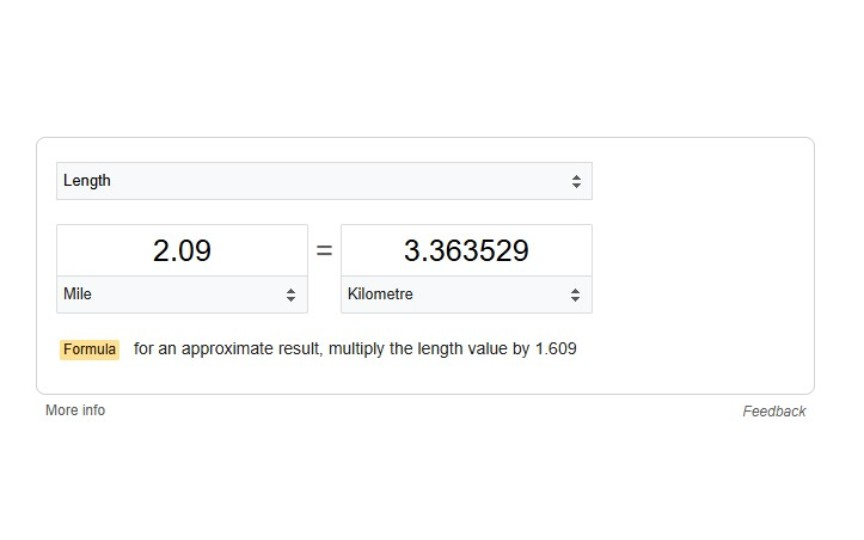
Task: Click the equals sign between values
Action: [x=324, y=251]
